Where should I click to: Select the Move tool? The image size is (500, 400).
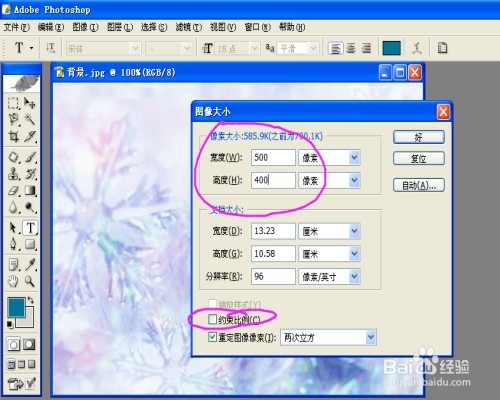point(30,103)
